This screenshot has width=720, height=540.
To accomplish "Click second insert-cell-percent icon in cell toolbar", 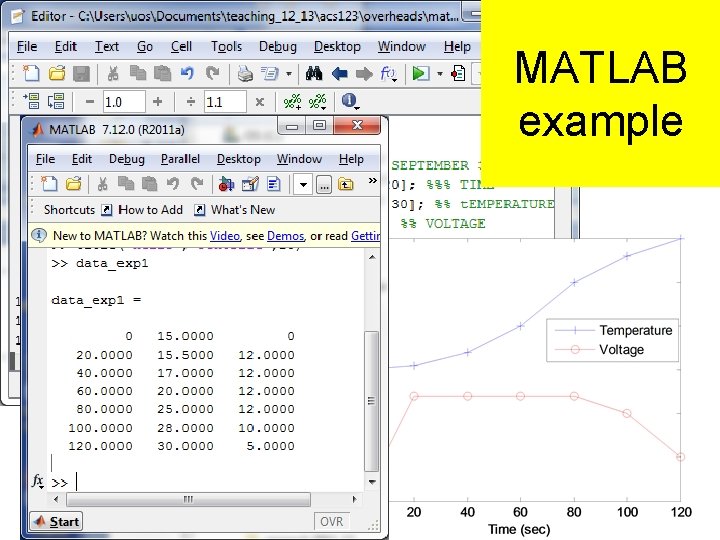I will coord(317,101).
